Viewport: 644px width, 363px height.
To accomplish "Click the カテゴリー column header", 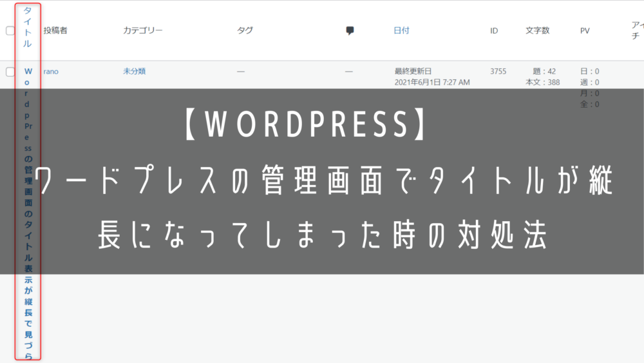I will [143, 30].
